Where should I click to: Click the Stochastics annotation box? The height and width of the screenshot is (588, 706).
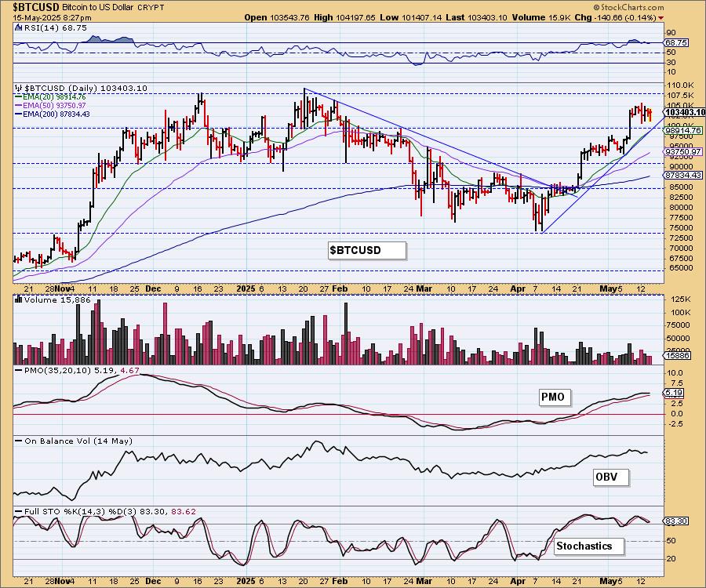(x=589, y=546)
